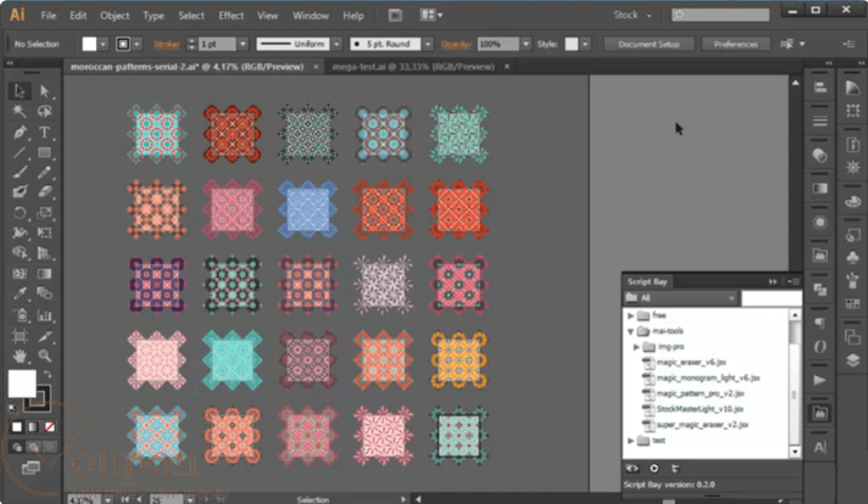
Task: Select magic_eraser_v6.jsx script
Action: point(691,362)
